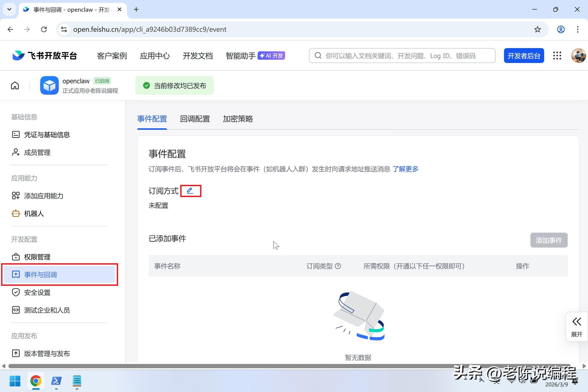Click site info icon in address bar

pyautogui.click(x=64, y=29)
